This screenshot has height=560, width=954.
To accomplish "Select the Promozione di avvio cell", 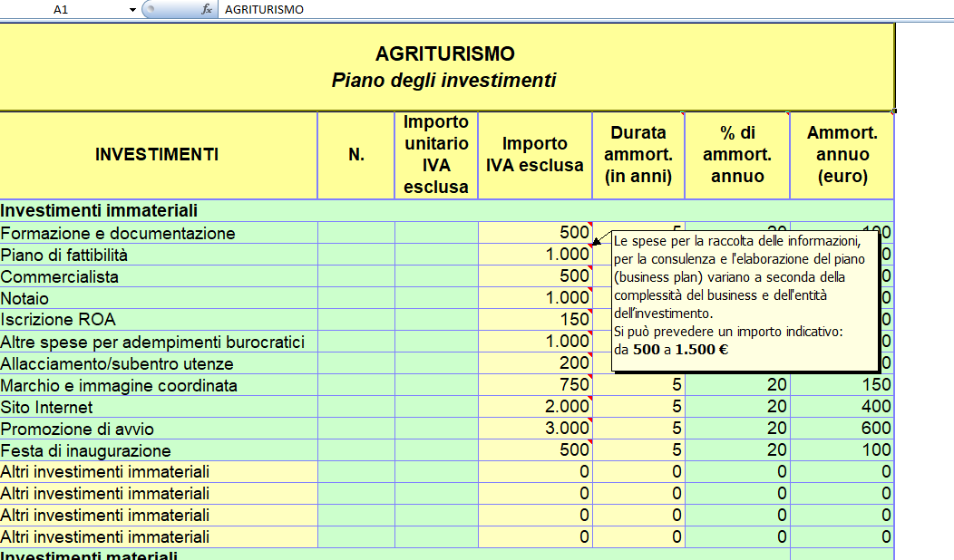I will pyautogui.click(x=158, y=429).
